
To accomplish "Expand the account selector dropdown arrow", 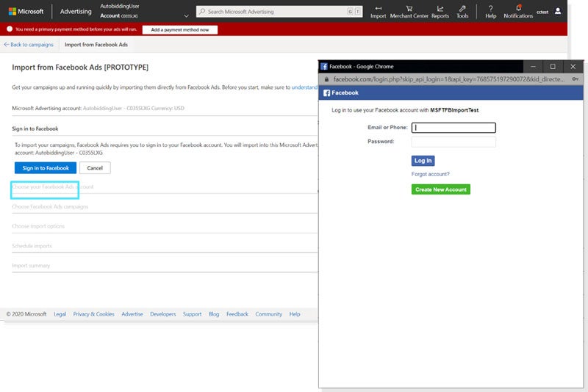I will pos(187,15).
